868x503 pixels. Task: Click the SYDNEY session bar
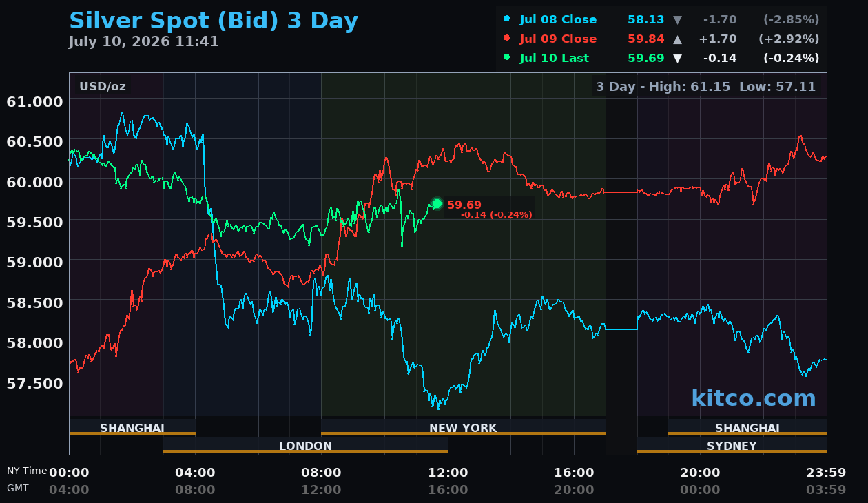732,445
